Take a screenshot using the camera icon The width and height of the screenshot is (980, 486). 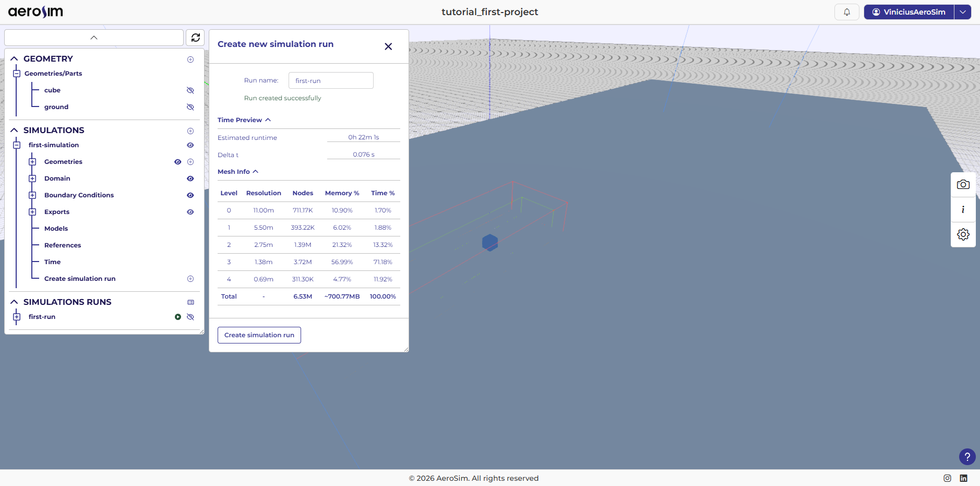pos(963,184)
